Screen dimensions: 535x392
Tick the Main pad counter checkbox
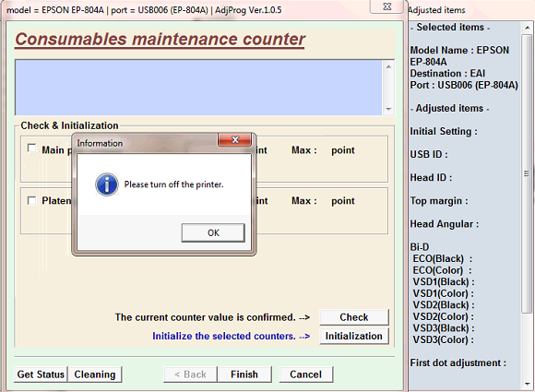(x=31, y=148)
